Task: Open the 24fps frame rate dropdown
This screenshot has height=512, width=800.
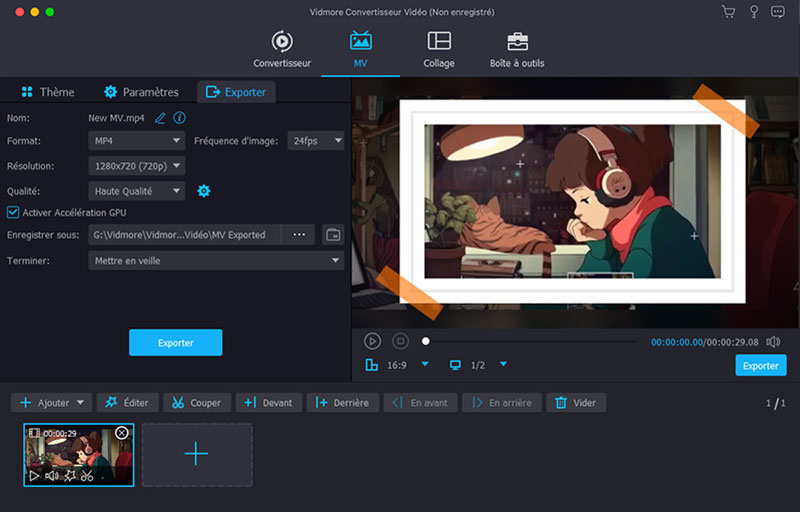Action: pos(316,140)
